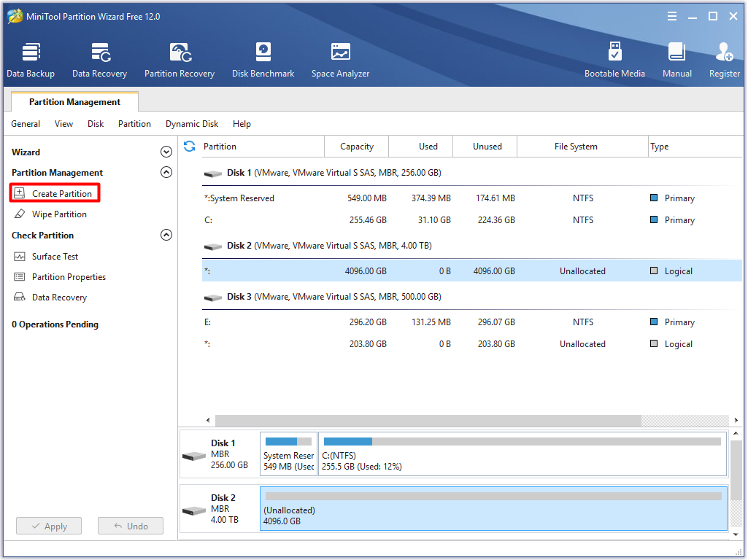This screenshot has height=560, width=748.
Task: Click the Apply button
Action: [49, 526]
